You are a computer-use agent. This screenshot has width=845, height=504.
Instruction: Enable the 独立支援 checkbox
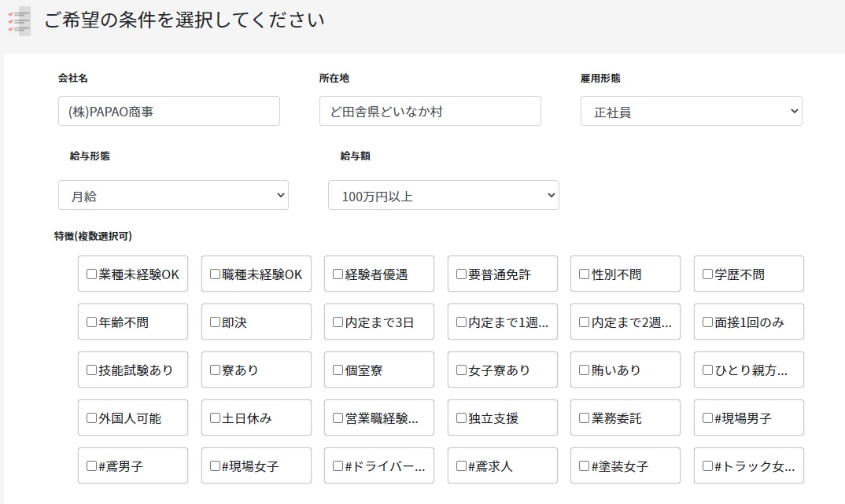(462, 418)
